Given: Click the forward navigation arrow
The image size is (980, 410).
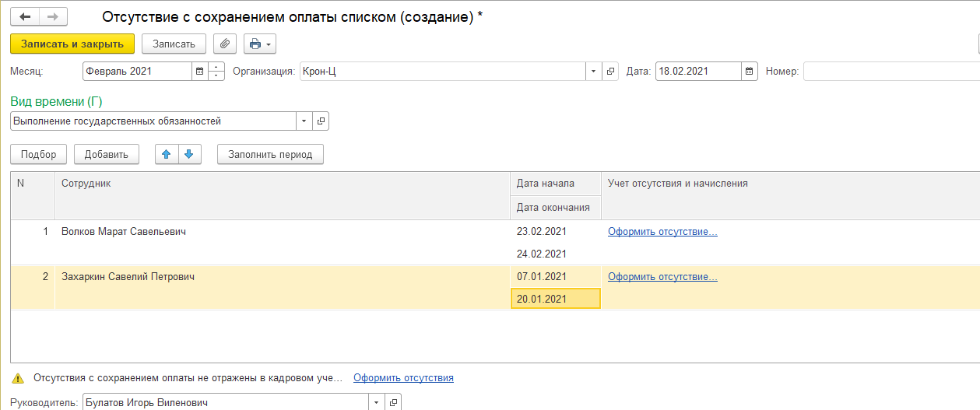Looking at the screenshot, I should pos(53,16).
